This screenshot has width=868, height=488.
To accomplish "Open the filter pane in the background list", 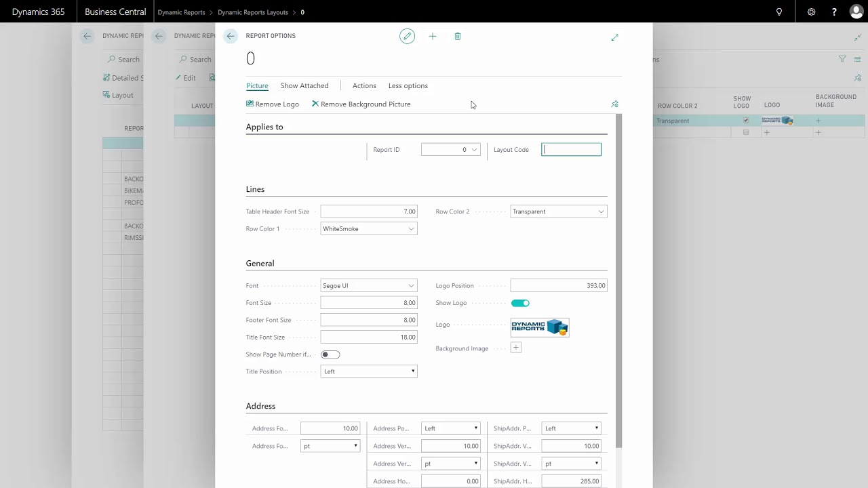I will [842, 60].
